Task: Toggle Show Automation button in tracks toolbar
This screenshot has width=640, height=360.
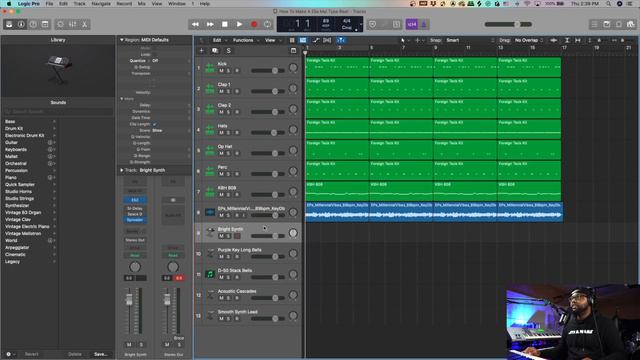Action: click(316, 40)
